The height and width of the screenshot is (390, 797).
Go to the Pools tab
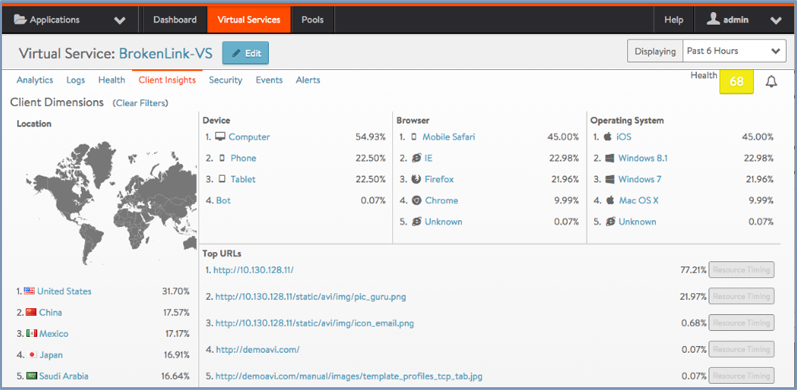[x=312, y=20]
